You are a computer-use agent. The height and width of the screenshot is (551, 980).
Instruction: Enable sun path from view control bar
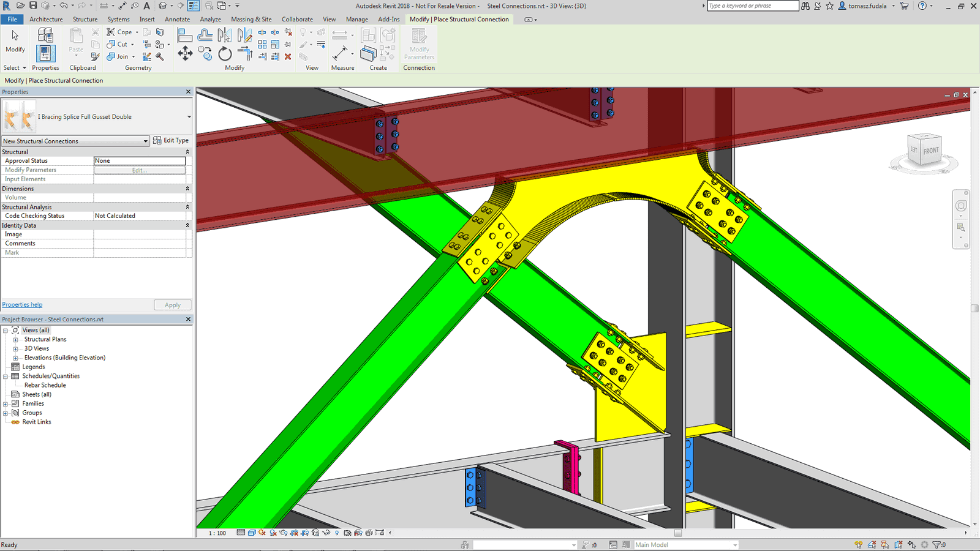point(262,533)
